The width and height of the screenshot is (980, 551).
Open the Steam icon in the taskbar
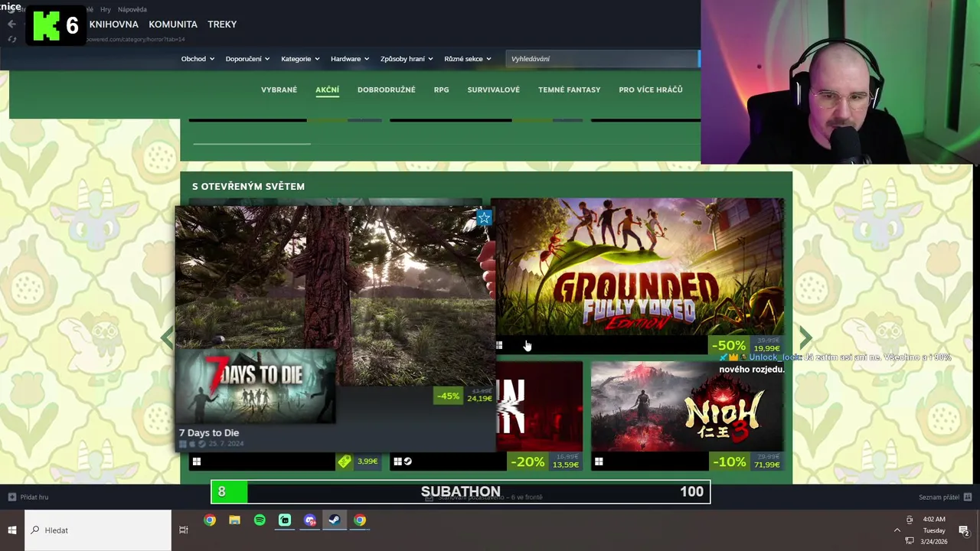(x=335, y=520)
